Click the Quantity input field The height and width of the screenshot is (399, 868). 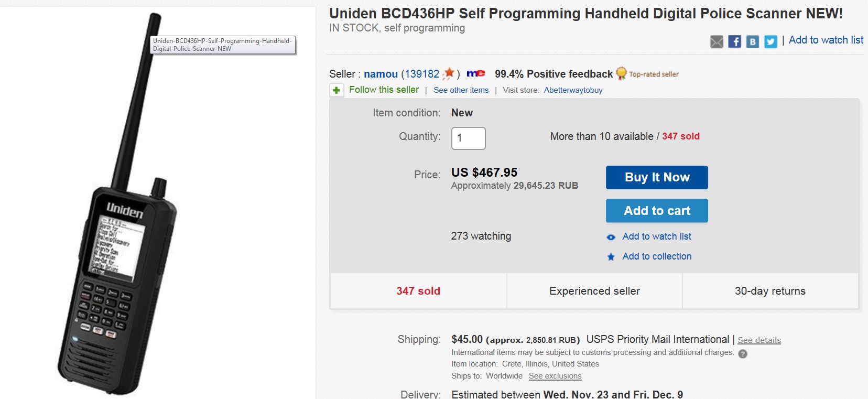(469, 138)
